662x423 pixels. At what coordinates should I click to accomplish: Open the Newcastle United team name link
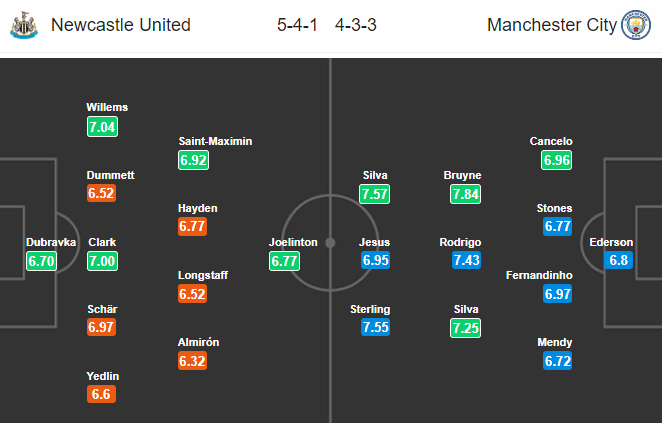(x=121, y=25)
